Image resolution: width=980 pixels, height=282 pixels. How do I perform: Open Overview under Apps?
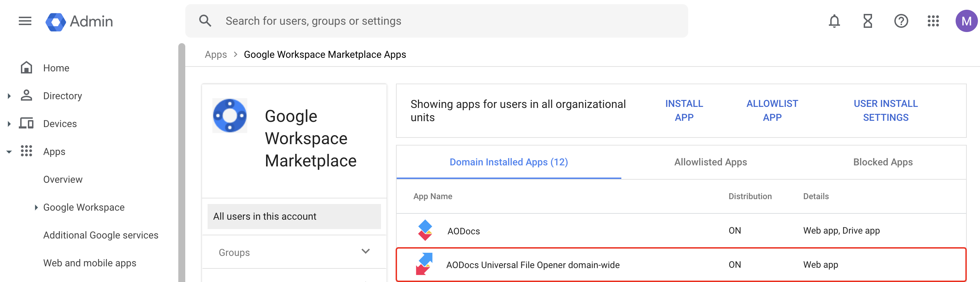click(63, 180)
